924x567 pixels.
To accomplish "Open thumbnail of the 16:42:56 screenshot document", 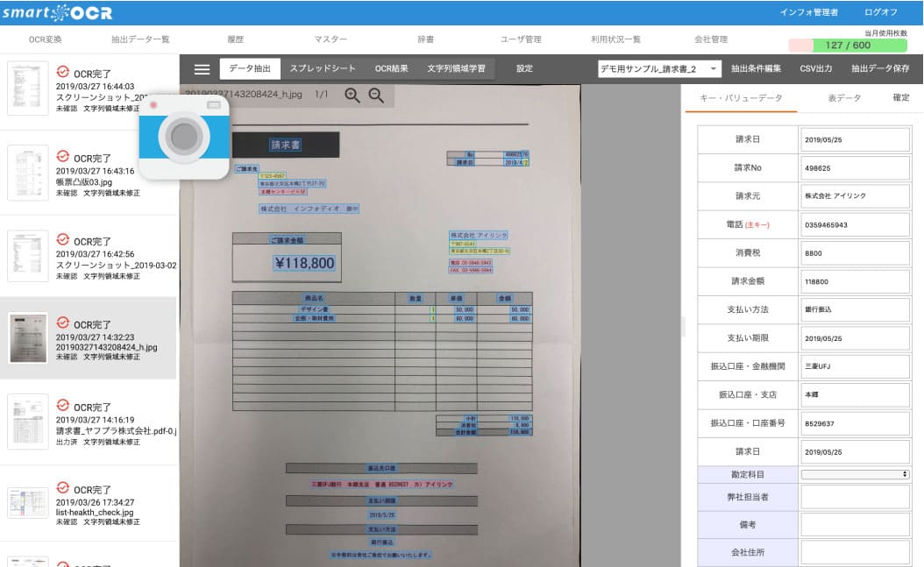I will [28, 256].
